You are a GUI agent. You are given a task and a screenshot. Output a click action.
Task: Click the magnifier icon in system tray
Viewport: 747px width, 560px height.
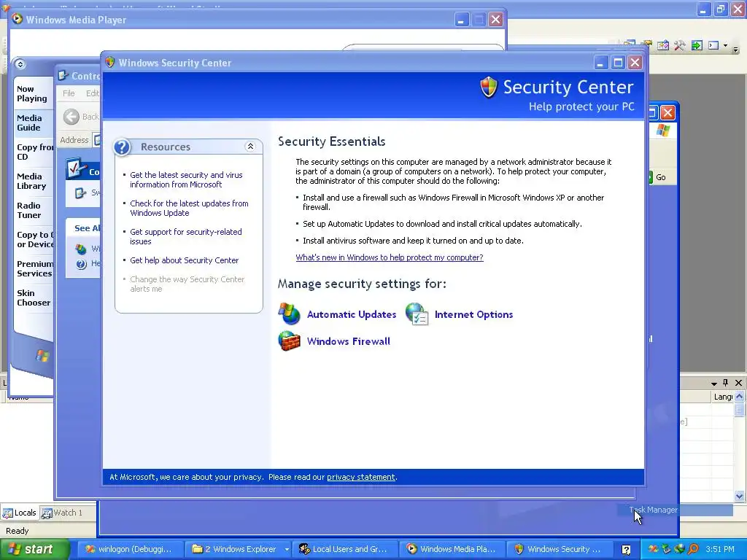pos(693,549)
